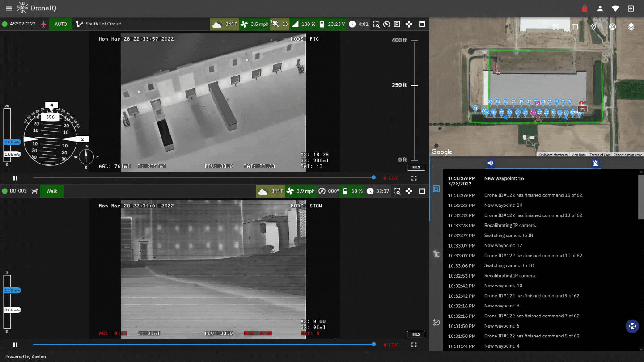
Task: Click the 23.23 V battery indicator
Action: click(x=332, y=24)
